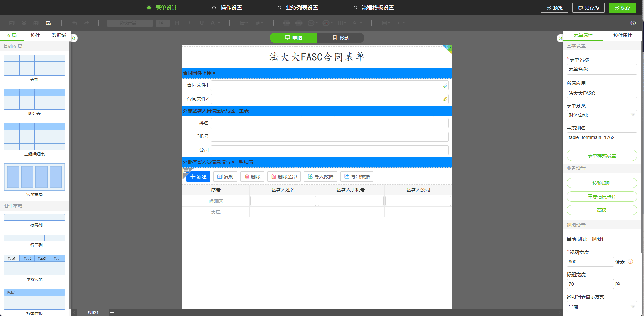Switch preview to 电脑 mode
This screenshot has height=316, width=644.
click(293, 38)
